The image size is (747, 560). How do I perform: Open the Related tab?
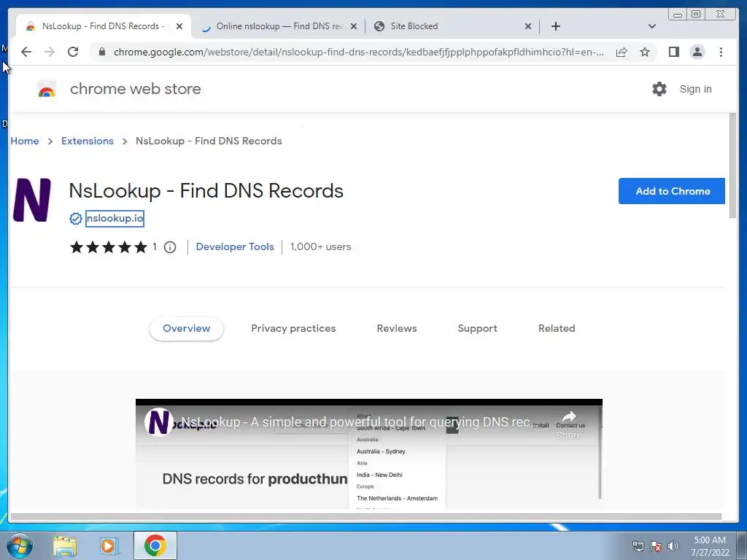point(557,328)
